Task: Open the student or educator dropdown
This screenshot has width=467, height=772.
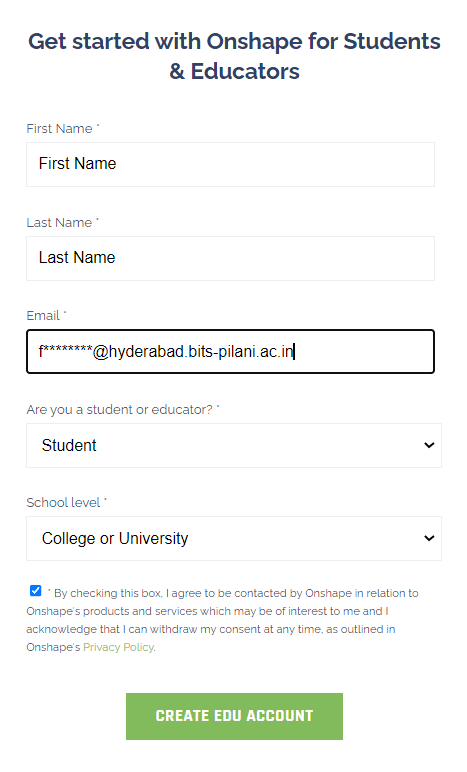Action: point(234,446)
